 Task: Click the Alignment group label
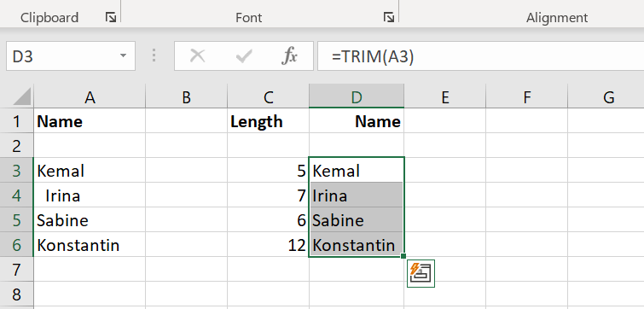point(557,18)
